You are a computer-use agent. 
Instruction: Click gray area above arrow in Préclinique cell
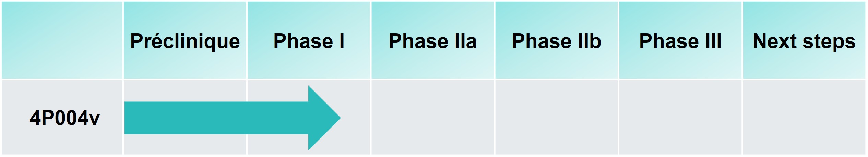pos(185,91)
